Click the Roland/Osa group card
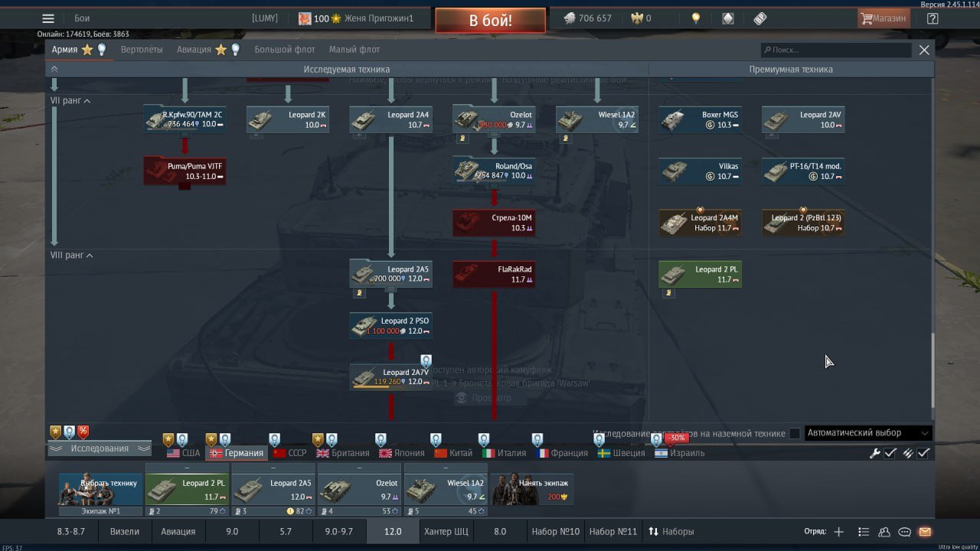Image resolution: width=980 pixels, height=551 pixels. pos(494,171)
